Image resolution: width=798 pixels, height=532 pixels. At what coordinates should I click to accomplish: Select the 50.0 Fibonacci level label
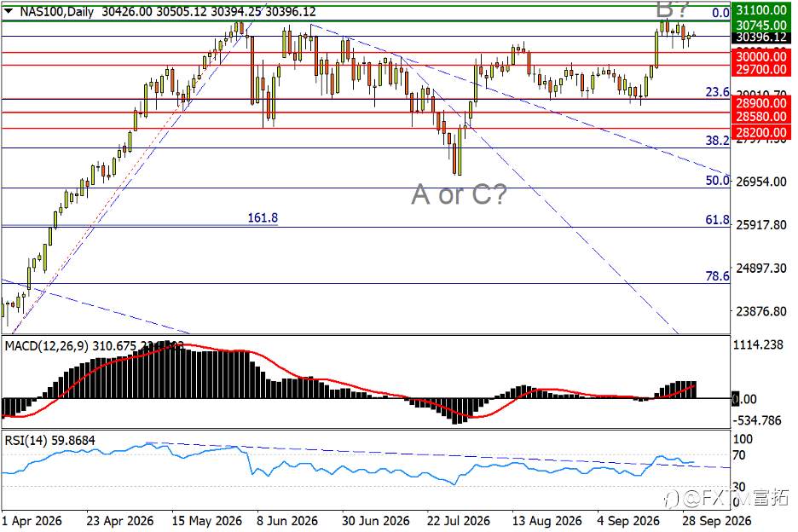[717, 180]
